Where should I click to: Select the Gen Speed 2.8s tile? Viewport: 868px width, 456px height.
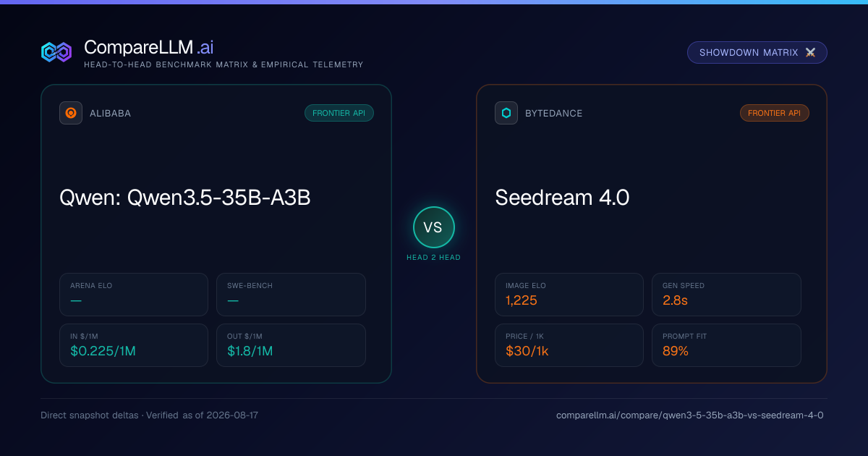pos(726,295)
